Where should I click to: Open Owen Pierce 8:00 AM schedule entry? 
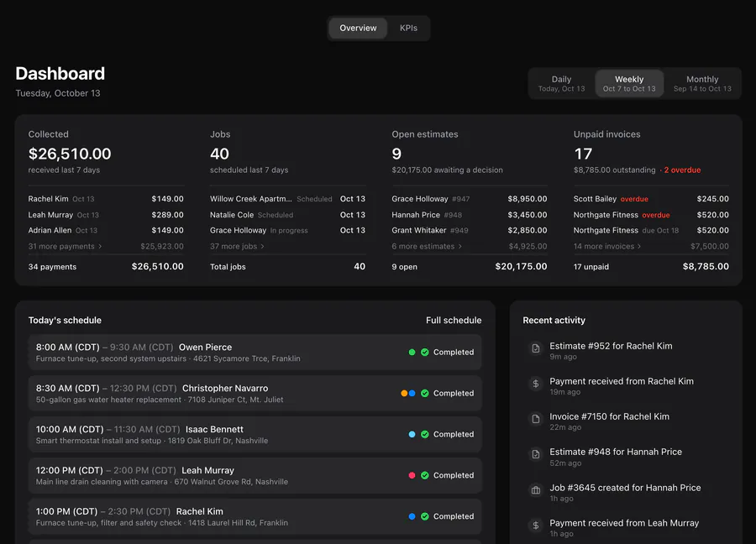255,353
